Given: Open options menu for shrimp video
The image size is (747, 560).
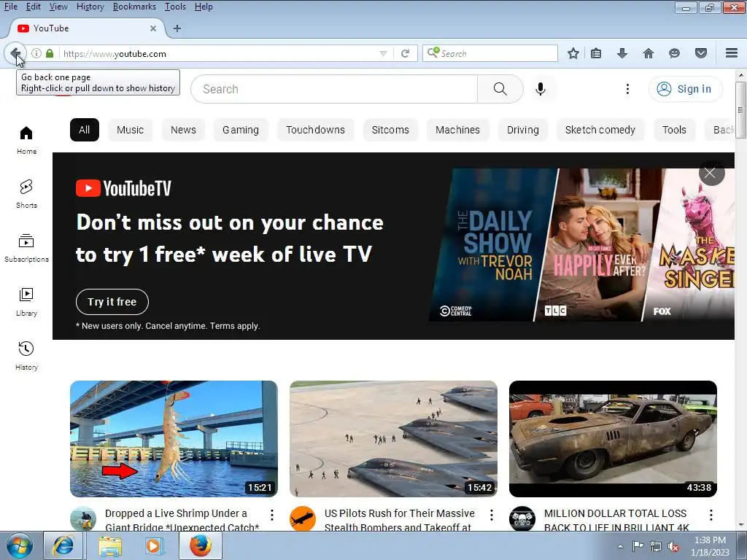Looking at the screenshot, I should [271, 515].
